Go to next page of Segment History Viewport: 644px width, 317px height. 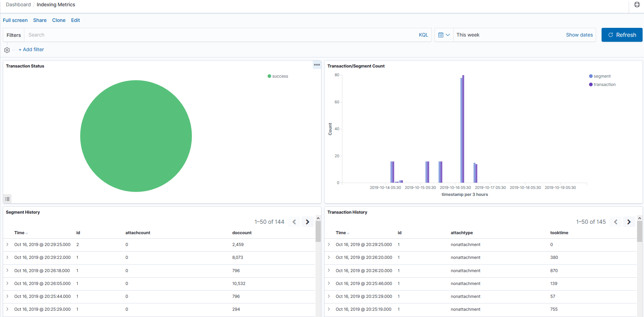(307, 222)
